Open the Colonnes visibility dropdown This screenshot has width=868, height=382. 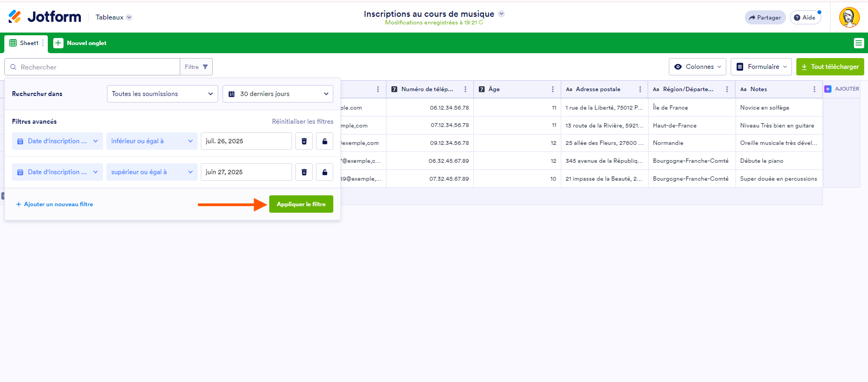(697, 67)
